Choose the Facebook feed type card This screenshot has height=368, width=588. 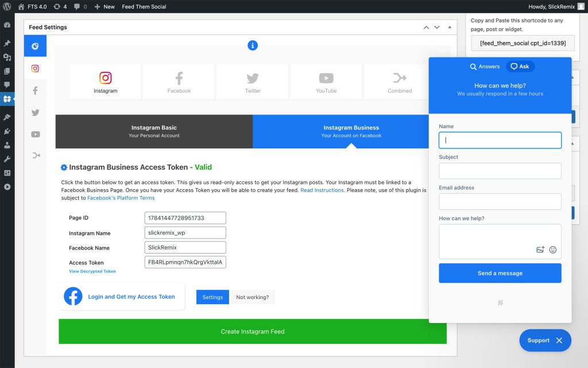179,82
